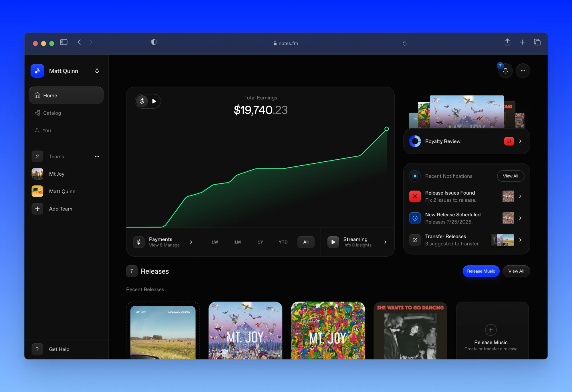Open a new browser tab with plus icon
Screen dimensions: 572x392
click(x=522, y=42)
